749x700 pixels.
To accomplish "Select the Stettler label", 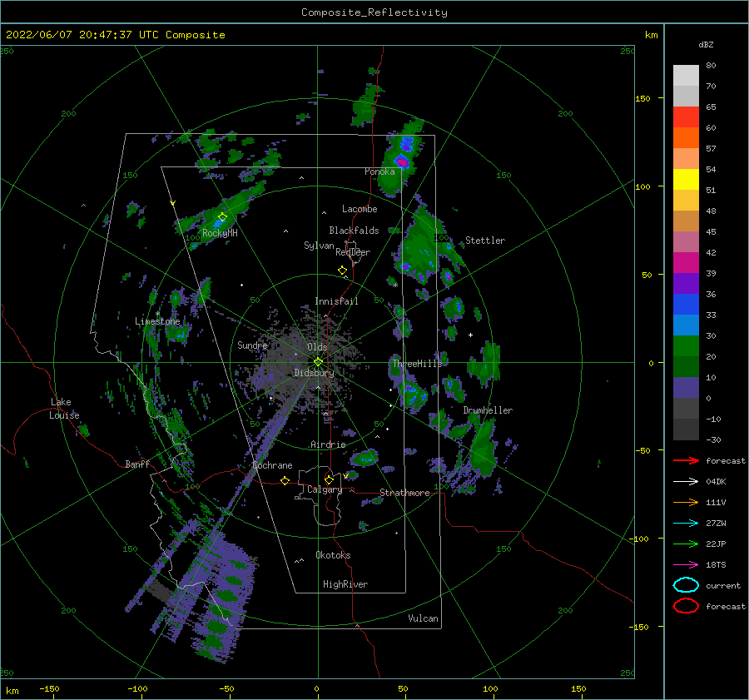I will point(485,241).
